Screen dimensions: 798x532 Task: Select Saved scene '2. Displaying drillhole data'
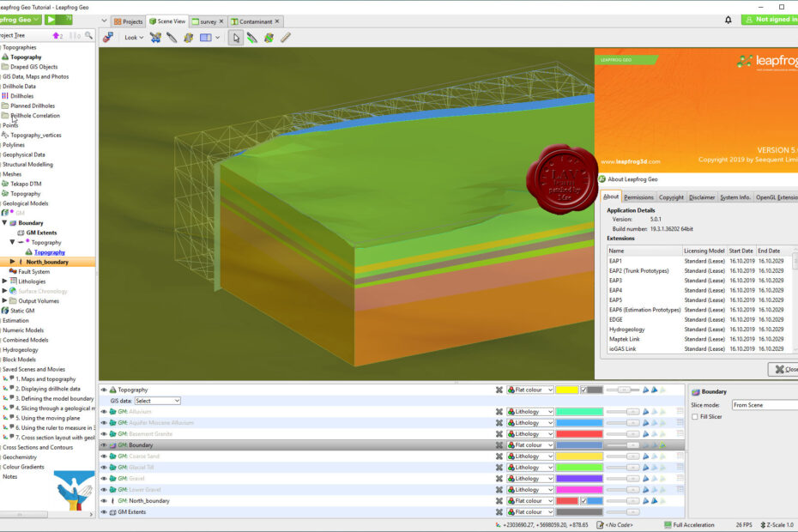pyautogui.click(x=47, y=389)
